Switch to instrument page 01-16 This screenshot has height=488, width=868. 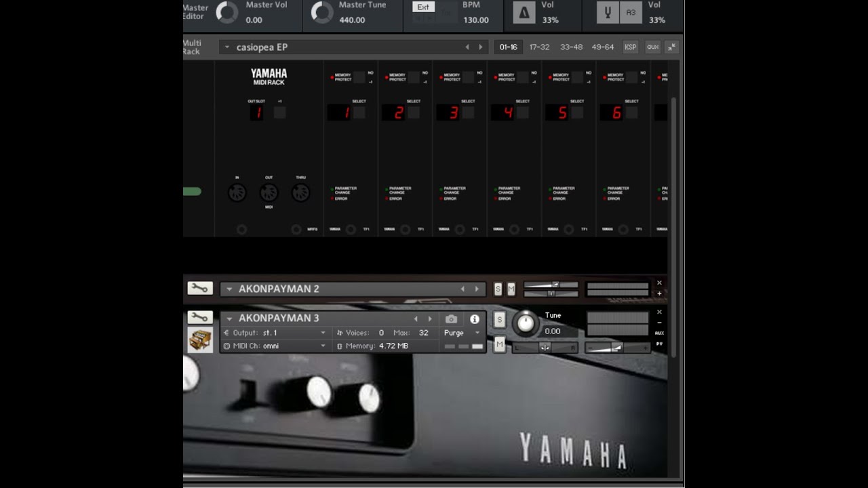(x=508, y=47)
